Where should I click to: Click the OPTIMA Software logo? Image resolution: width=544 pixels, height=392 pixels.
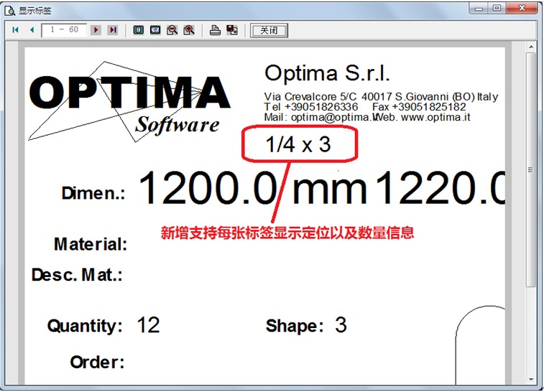129,102
